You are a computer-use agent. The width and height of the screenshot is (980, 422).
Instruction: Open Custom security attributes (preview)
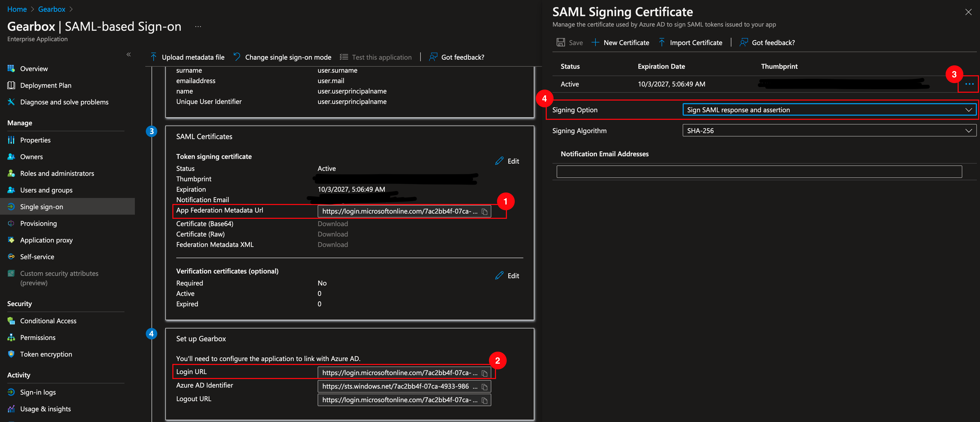pos(59,278)
